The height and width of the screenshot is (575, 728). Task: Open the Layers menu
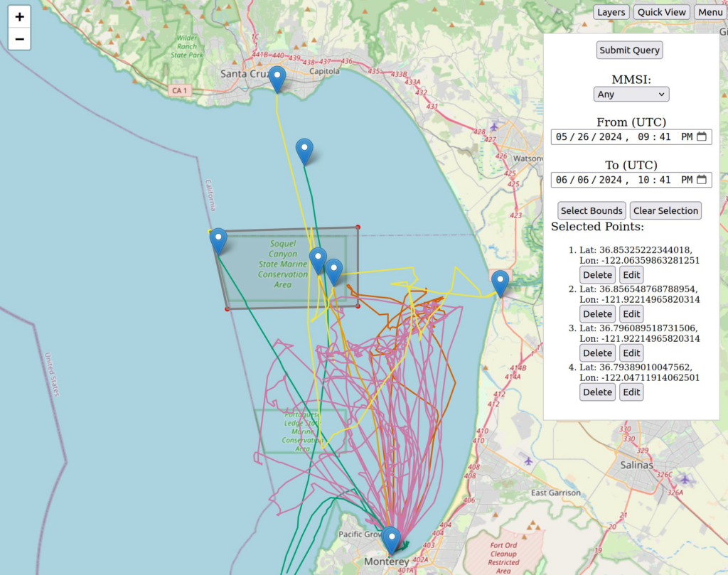pos(611,12)
